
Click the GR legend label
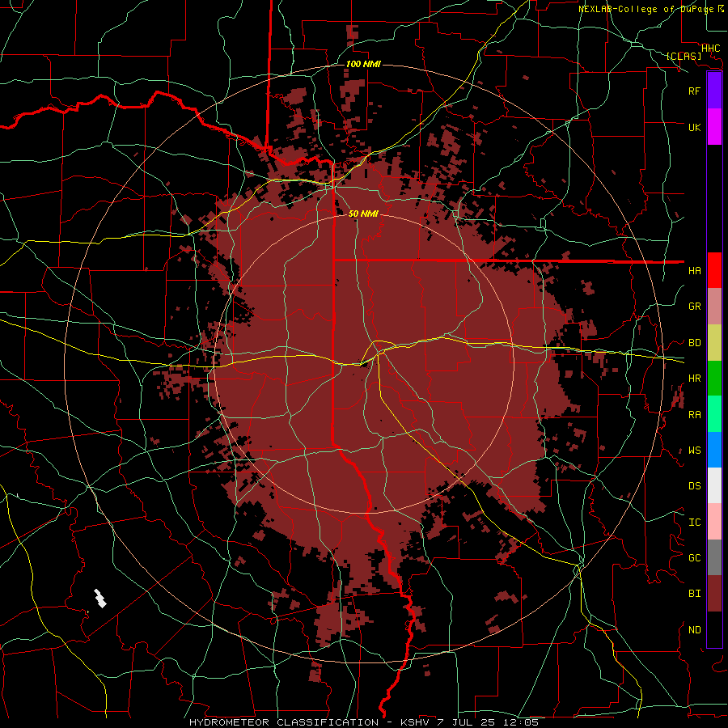pyautogui.click(x=695, y=307)
